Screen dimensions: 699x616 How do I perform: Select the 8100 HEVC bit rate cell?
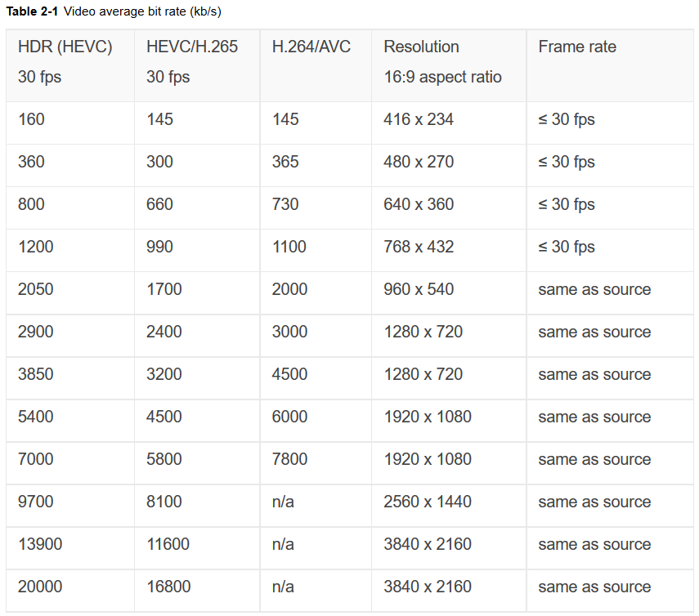pyautogui.click(x=164, y=502)
